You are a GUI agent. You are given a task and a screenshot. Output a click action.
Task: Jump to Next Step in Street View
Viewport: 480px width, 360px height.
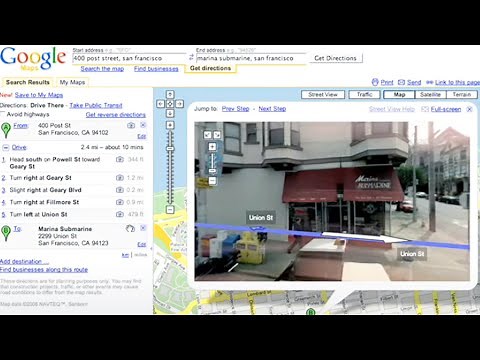pyautogui.click(x=272, y=109)
